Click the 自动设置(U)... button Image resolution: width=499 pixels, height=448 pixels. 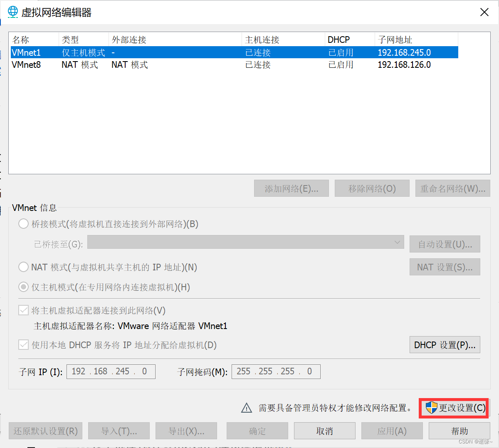pos(445,244)
